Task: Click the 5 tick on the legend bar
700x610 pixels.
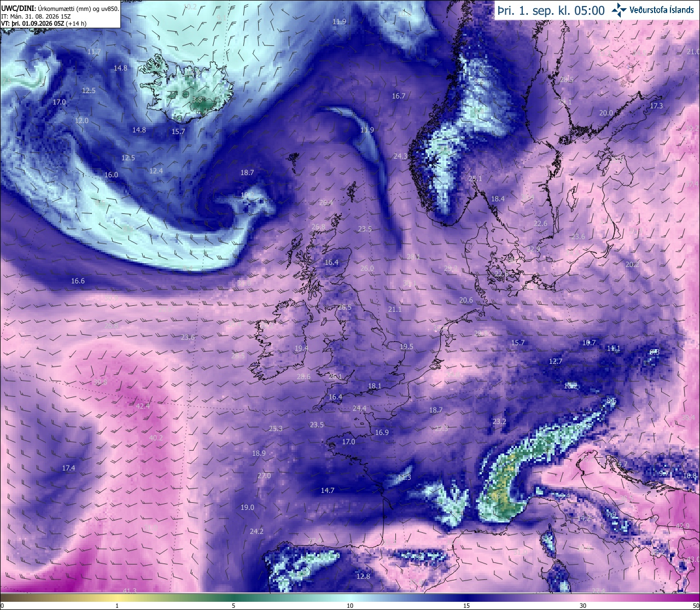Action: click(x=234, y=606)
